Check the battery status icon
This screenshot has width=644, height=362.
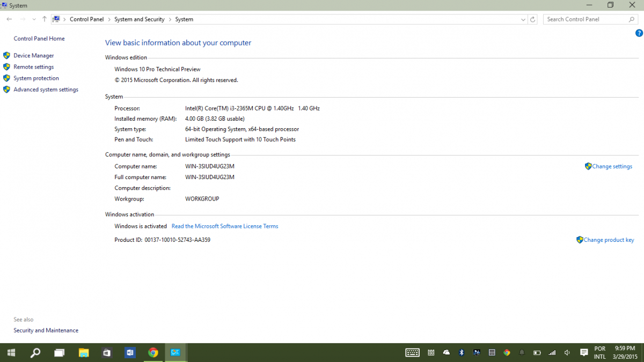click(x=537, y=352)
